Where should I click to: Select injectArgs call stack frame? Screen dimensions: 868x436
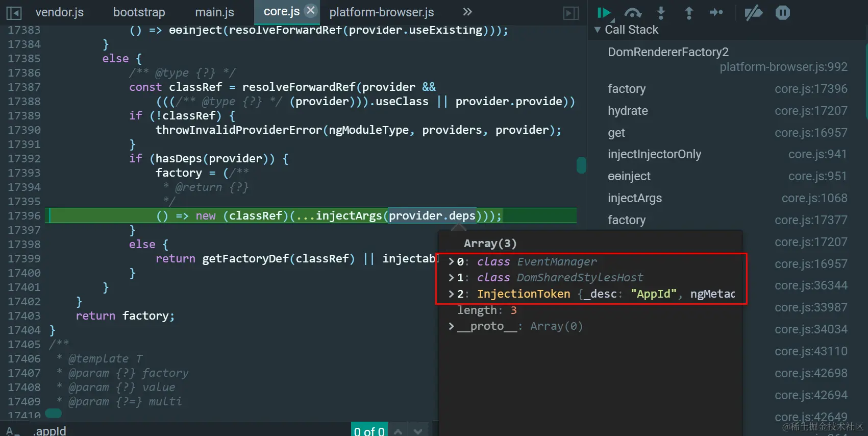coord(727,198)
